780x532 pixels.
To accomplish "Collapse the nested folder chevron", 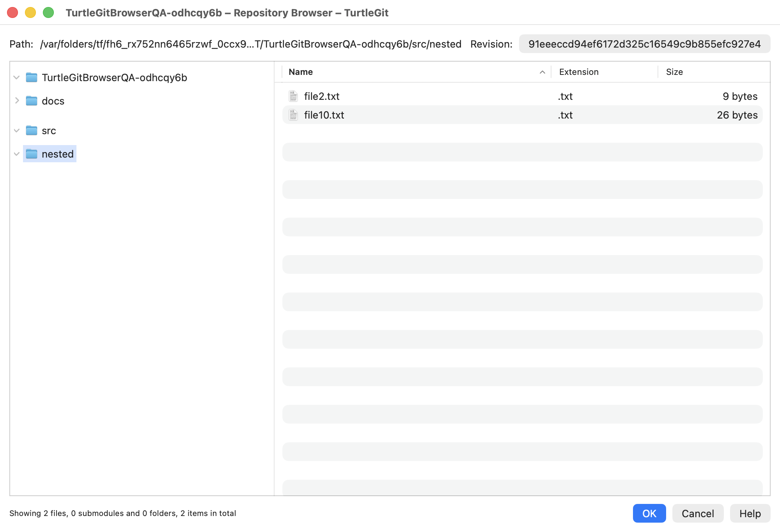I will click(16, 154).
